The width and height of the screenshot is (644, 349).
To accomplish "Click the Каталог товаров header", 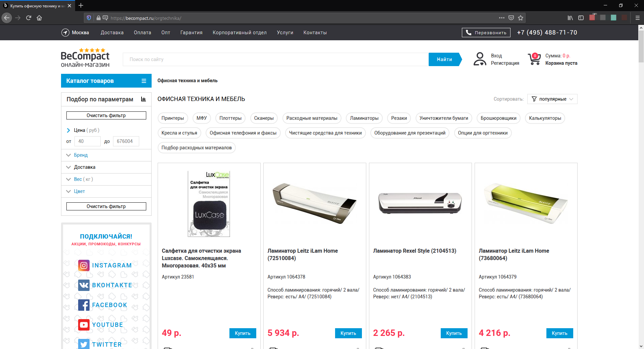I will [x=106, y=81].
